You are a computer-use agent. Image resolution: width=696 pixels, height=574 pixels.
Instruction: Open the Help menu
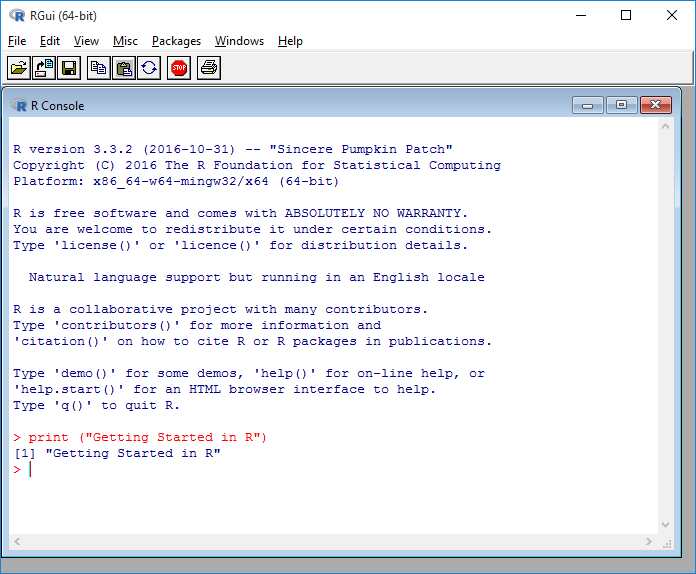[x=290, y=41]
